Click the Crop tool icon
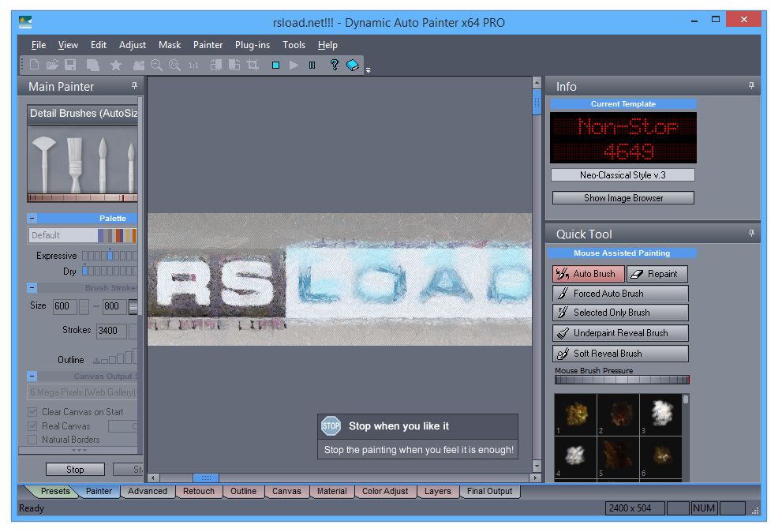The height and width of the screenshot is (532, 782). (x=253, y=66)
